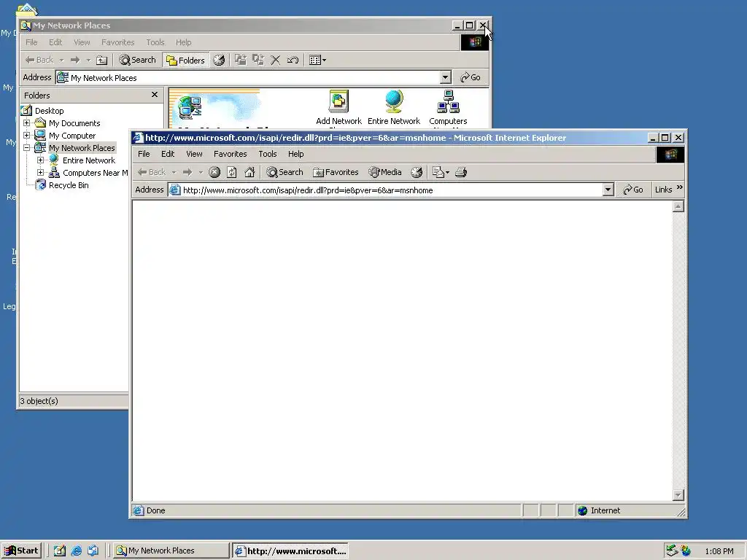The height and width of the screenshot is (560, 747).
Task: Click the Stop button in Internet Explorer
Action: 214,172
